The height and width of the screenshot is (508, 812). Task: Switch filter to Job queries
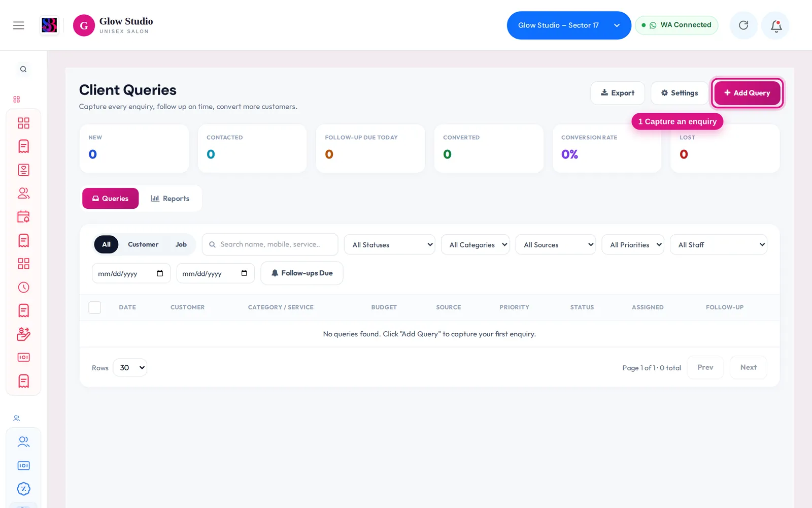(x=181, y=244)
